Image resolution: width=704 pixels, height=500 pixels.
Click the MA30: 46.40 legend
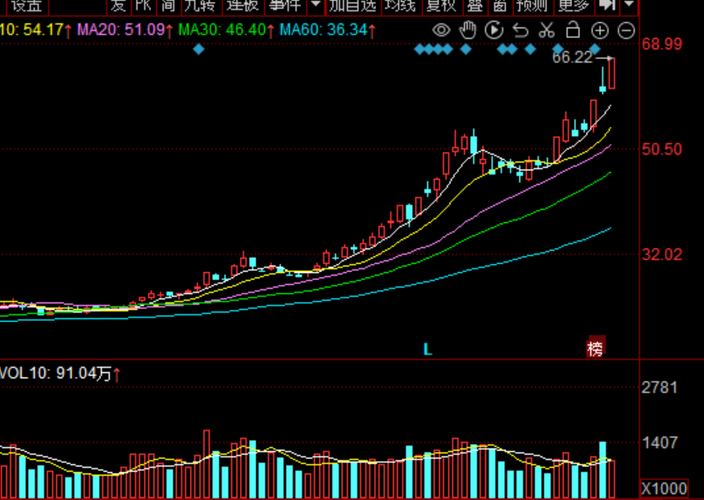click(x=227, y=30)
